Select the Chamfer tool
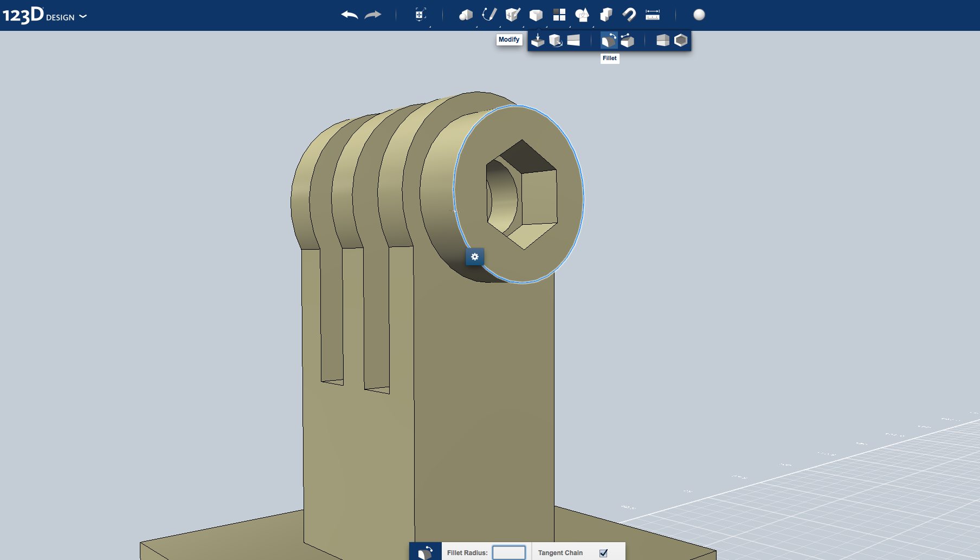This screenshot has width=980, height=560. pyautogui.click(x=627, y=40)
